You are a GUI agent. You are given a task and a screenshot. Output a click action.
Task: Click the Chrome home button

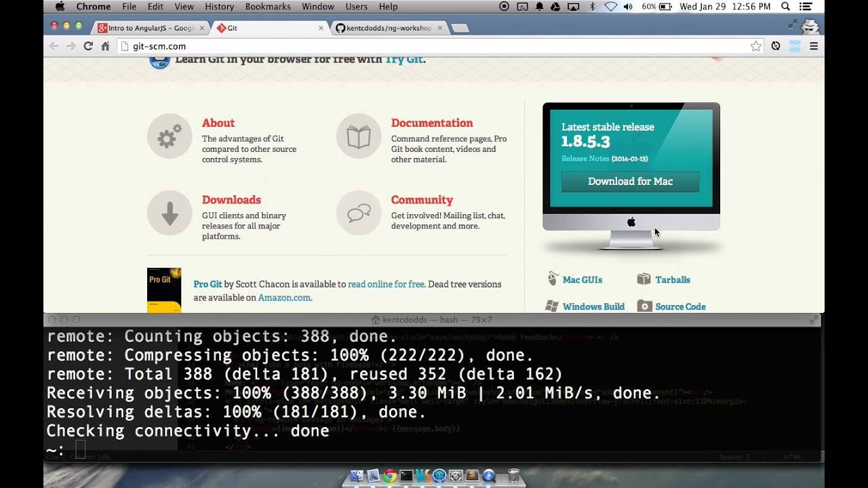click(x=105, y=46)
